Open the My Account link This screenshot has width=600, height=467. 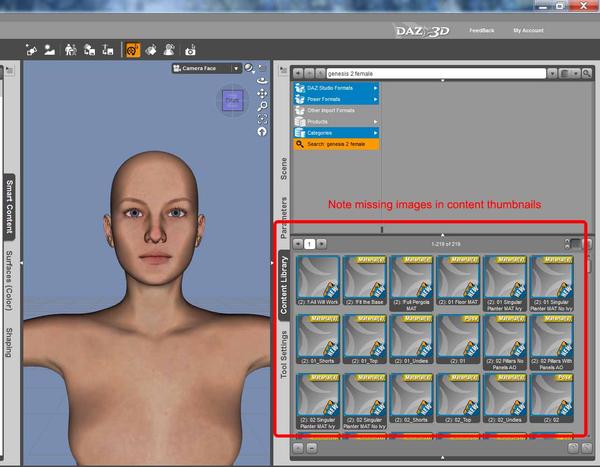point(529,30)
